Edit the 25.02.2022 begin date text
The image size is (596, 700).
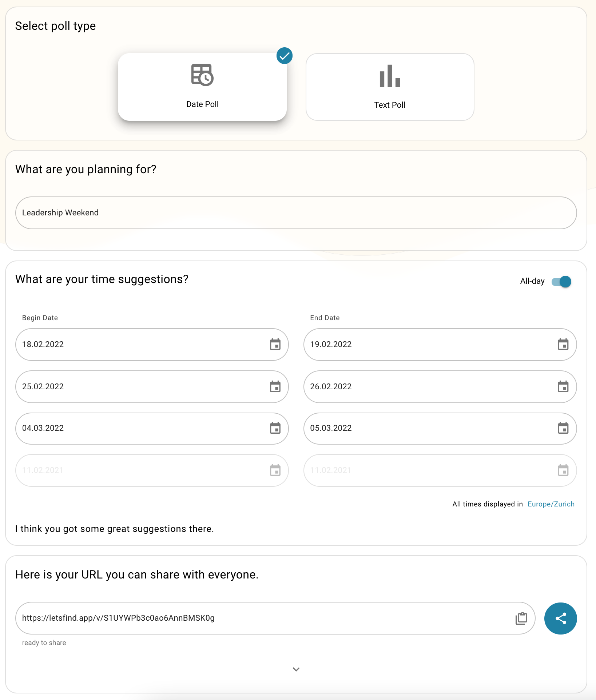coord(138,386)
